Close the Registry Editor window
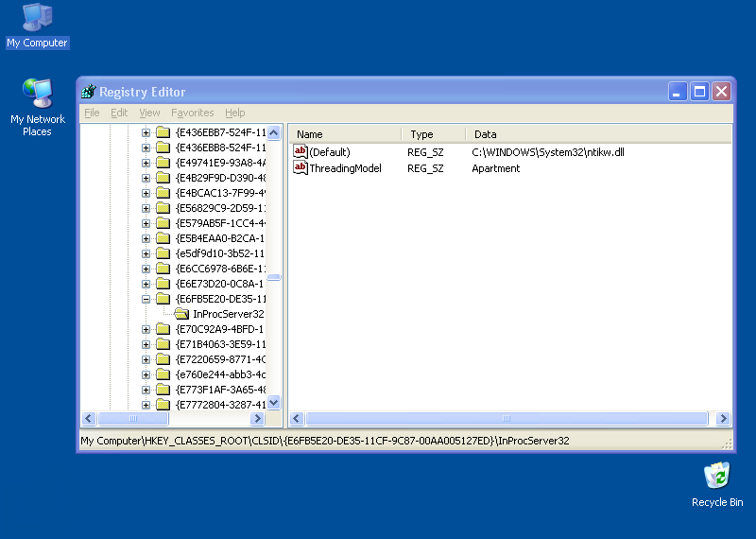 [722, 91]
